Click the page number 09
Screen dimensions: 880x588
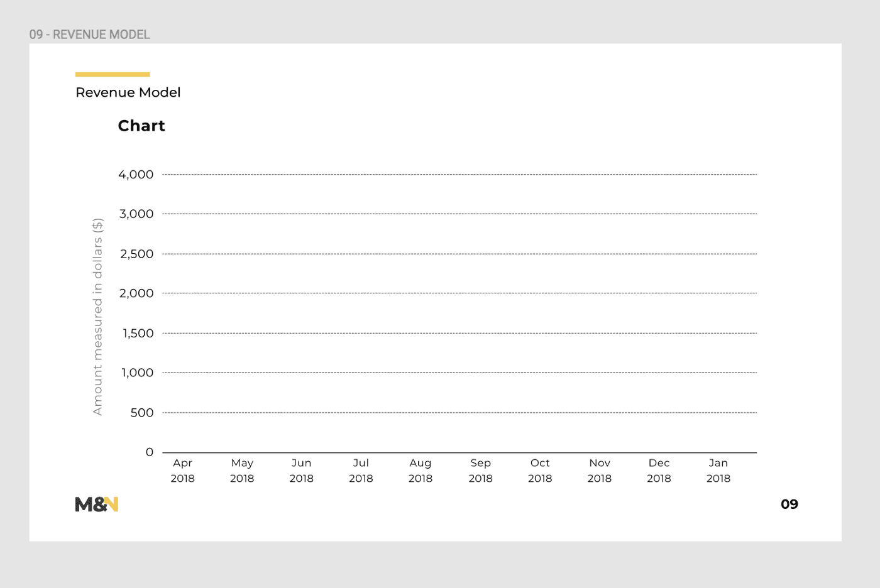click(x=789, y=504)
